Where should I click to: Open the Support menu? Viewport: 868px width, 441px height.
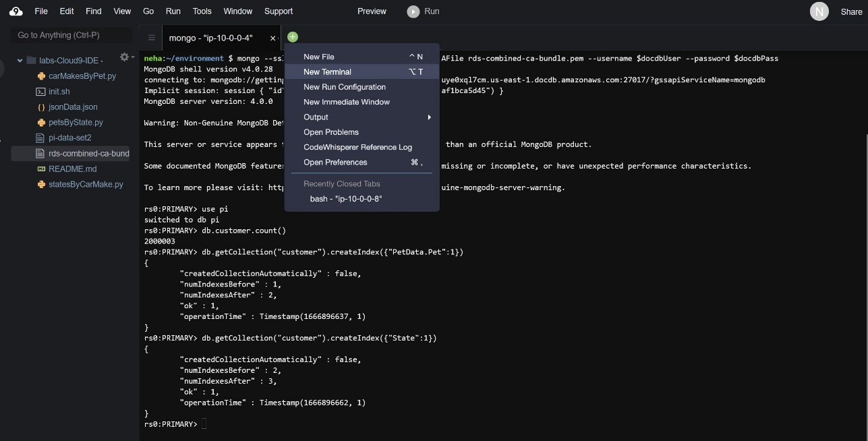[x=279, y=11]
